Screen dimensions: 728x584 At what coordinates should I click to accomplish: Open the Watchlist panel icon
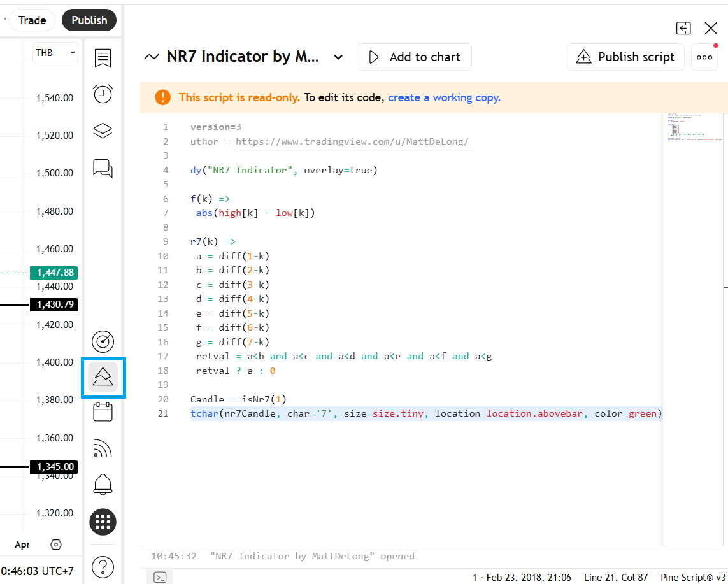pos(103,57)
